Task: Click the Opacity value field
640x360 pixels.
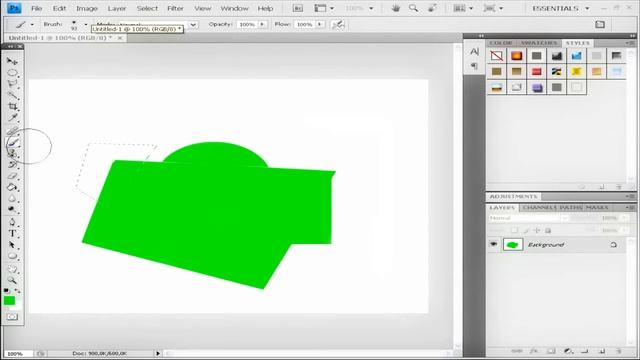Action: pos(247,24)
